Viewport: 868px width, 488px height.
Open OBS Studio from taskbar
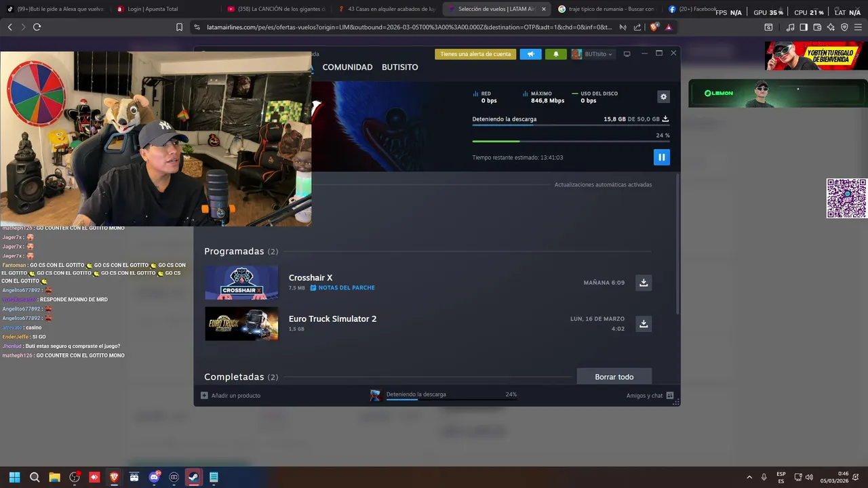point(75,477)
